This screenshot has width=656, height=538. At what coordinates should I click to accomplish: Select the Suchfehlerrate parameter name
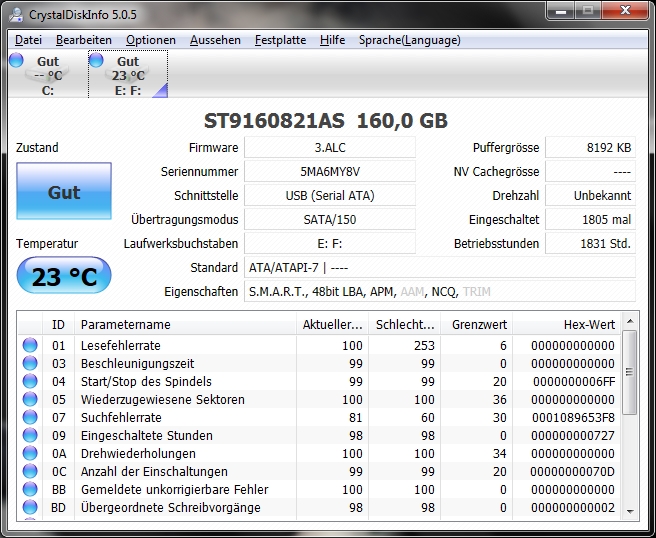pyautogui.click(x=121, y=418)
